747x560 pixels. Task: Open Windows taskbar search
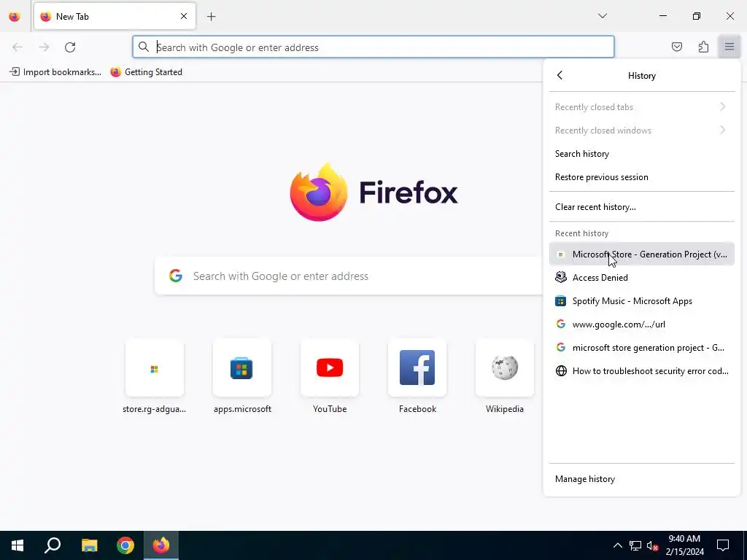pyautogui.click(x=53, y=545)
